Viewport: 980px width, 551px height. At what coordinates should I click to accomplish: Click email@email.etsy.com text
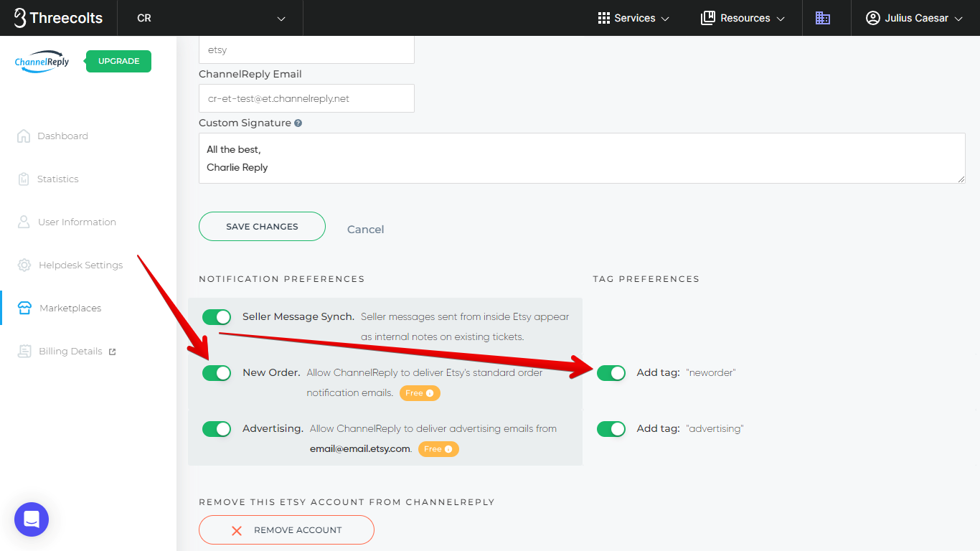(x=360, y=448)
